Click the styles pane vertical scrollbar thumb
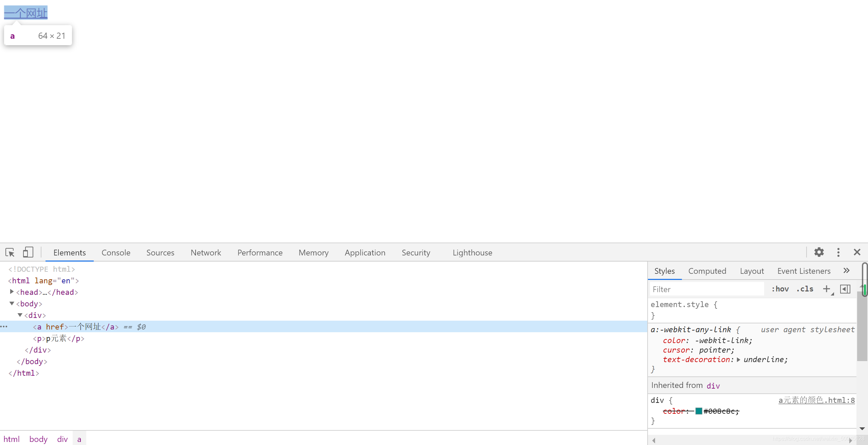The width and height of the screenshot is (868, 445). [862, 326]
